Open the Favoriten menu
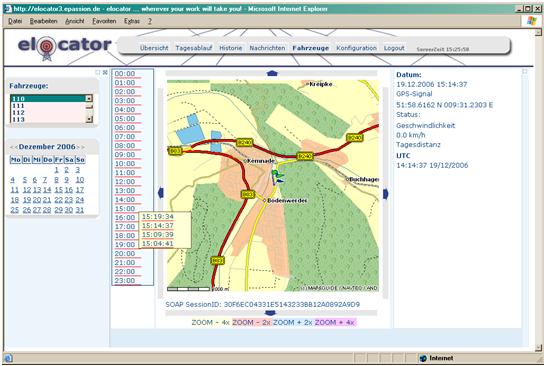 coord(104,21)
